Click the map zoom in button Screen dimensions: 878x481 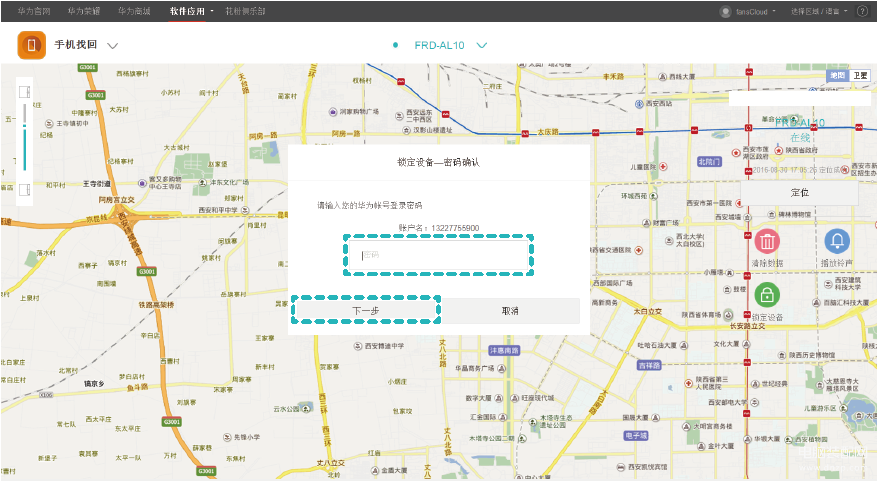click(x=24, y=92)
